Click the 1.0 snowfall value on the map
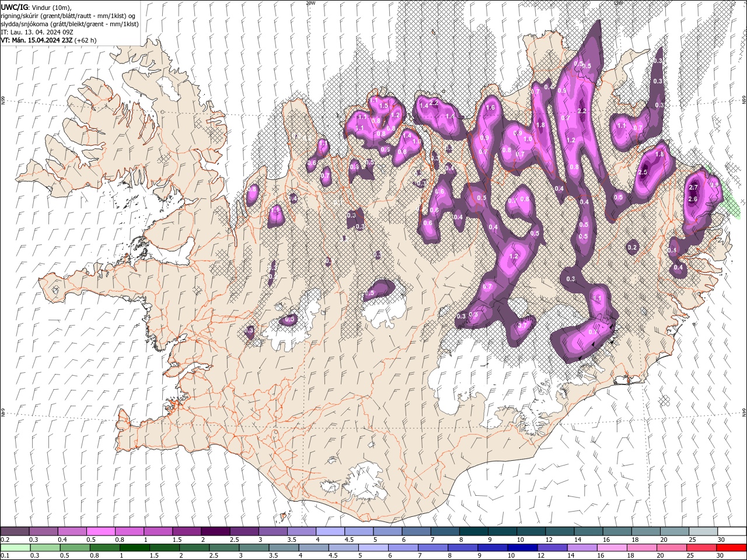Viewport: 747px width, 560px height. (528, 139)
